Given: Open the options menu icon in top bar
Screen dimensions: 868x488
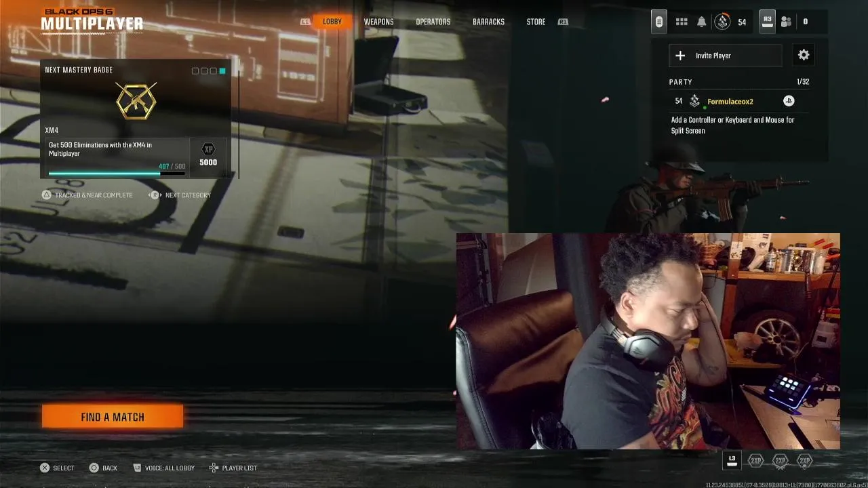Looking at the screenshot, I should pyautogui.click(x=658, y=22).
